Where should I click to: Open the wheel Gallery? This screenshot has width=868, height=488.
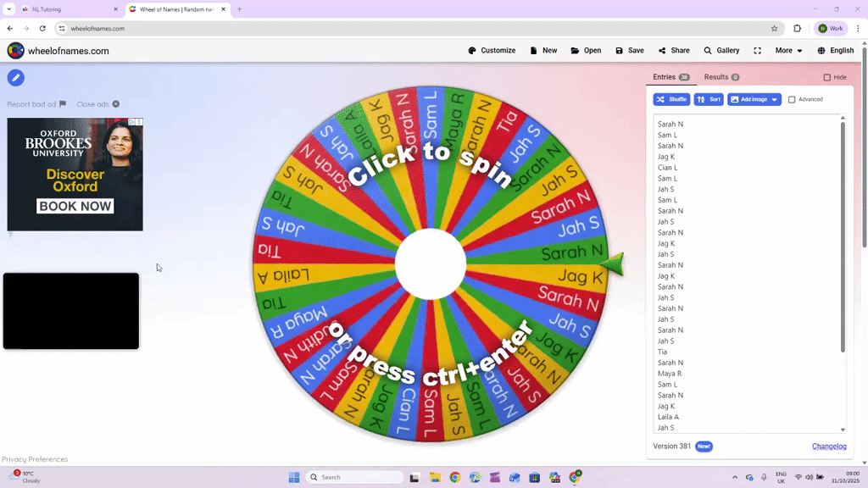(x=721, y=50)
